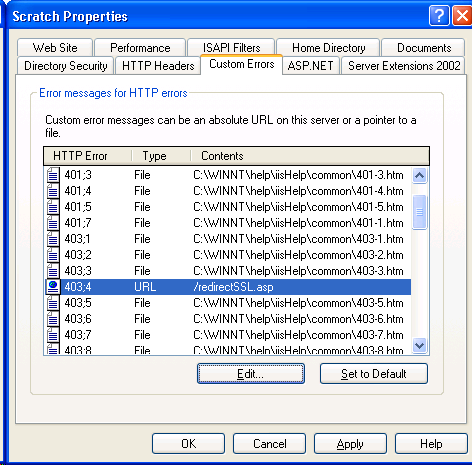This screenshot has height=465, width=472.
Task: Click the file icon for error 403;5
Action: (53, 303)
